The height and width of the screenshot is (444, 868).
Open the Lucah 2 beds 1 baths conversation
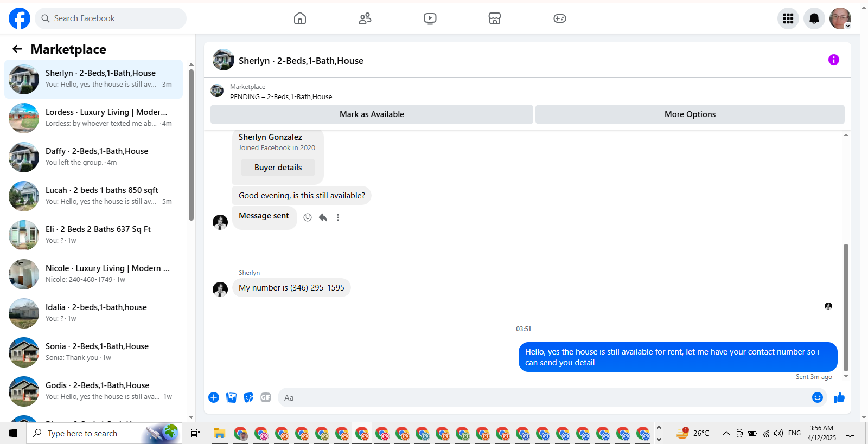[93, 196]
